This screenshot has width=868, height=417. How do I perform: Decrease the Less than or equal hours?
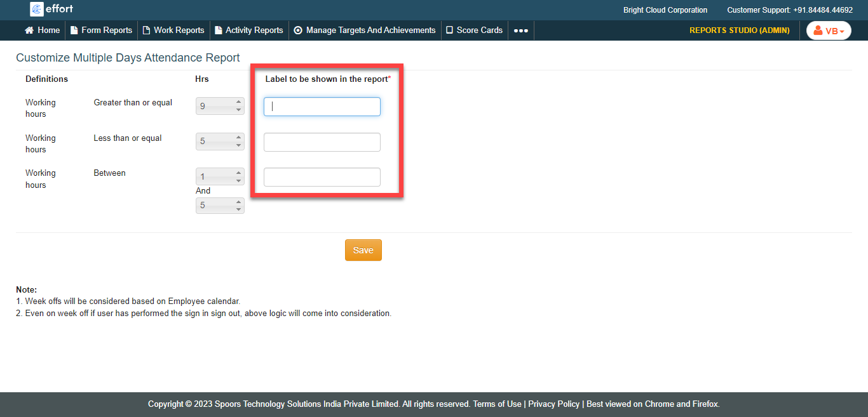(239, 145)
